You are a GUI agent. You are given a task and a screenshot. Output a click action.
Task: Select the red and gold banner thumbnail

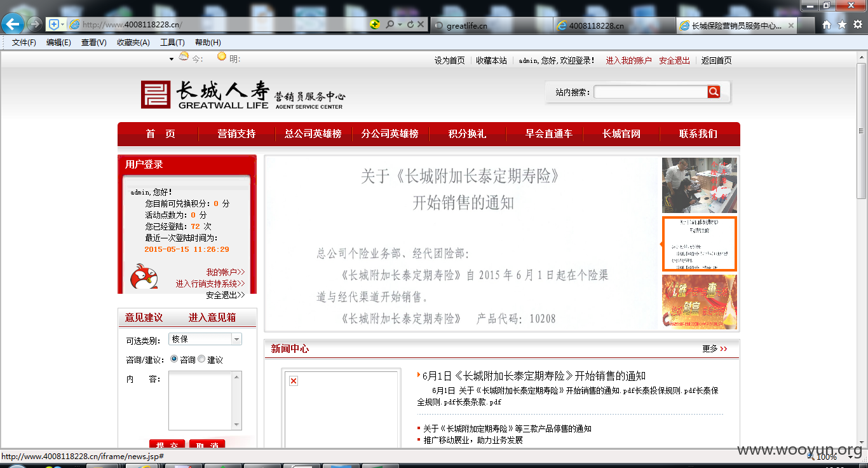[700, 301]
